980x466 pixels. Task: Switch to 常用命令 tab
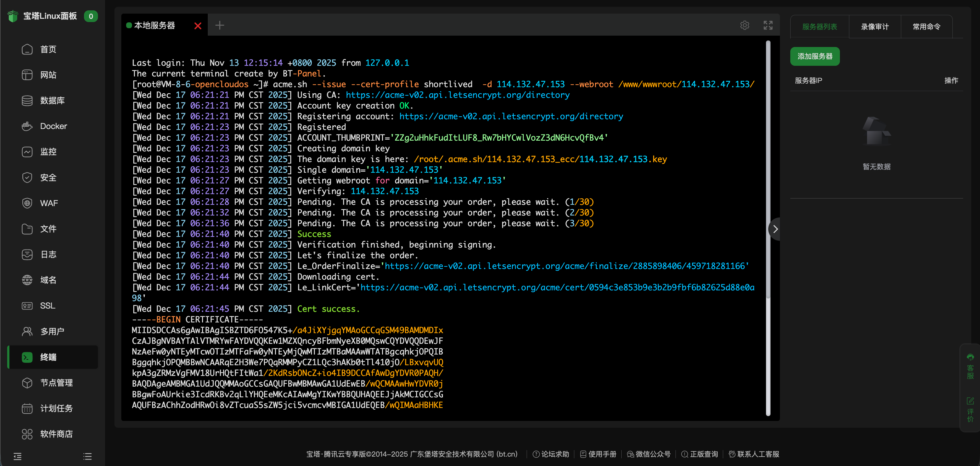tap(926, 27)
